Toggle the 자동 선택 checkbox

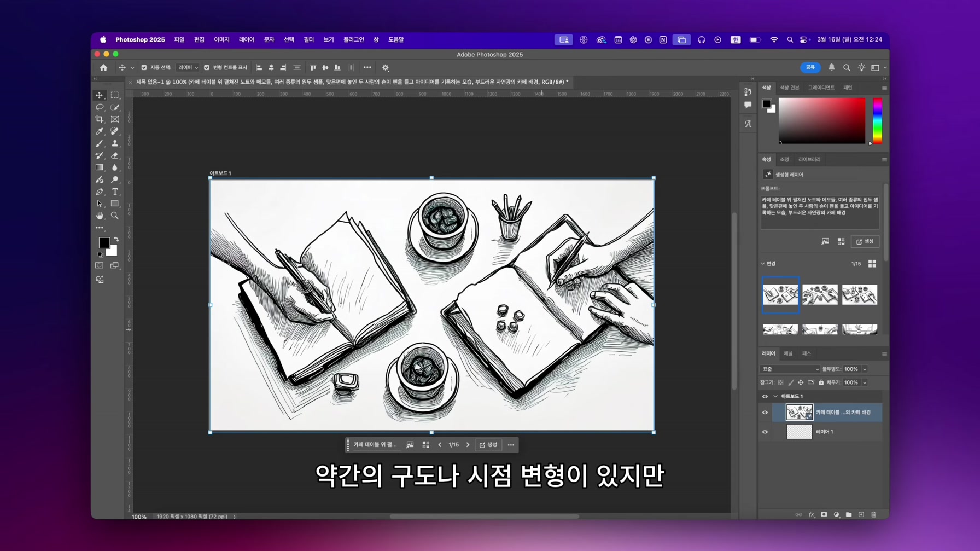pos(144,68)
